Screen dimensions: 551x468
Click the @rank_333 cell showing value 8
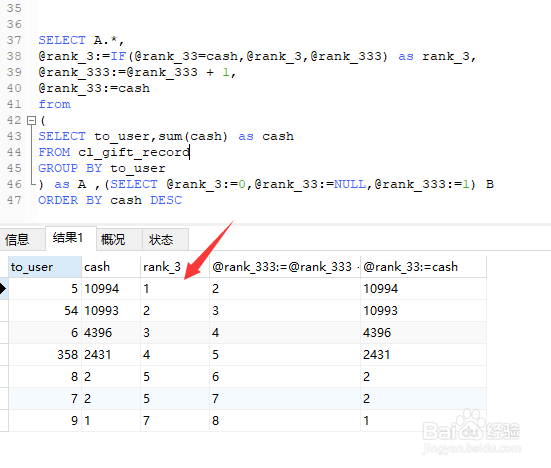tap(285, 421)
